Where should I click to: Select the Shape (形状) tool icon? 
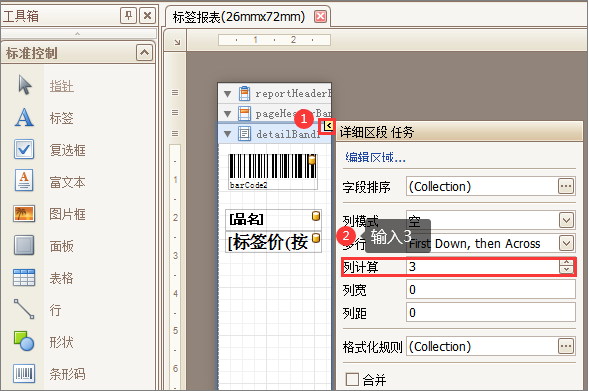click(24, 341)
